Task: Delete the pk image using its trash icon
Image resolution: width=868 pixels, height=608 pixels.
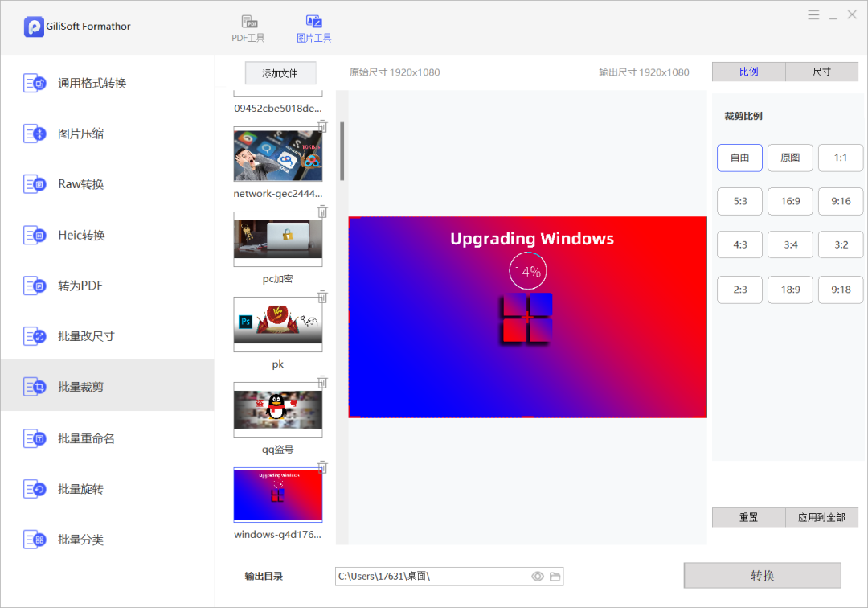Action: point(323,297)
